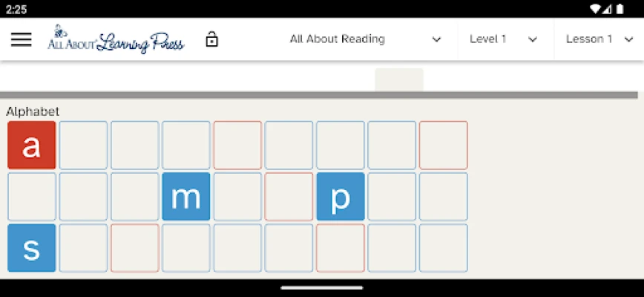644x297 pixels.
Task: Click the Alphabet section label
Action: click(33, 111)
